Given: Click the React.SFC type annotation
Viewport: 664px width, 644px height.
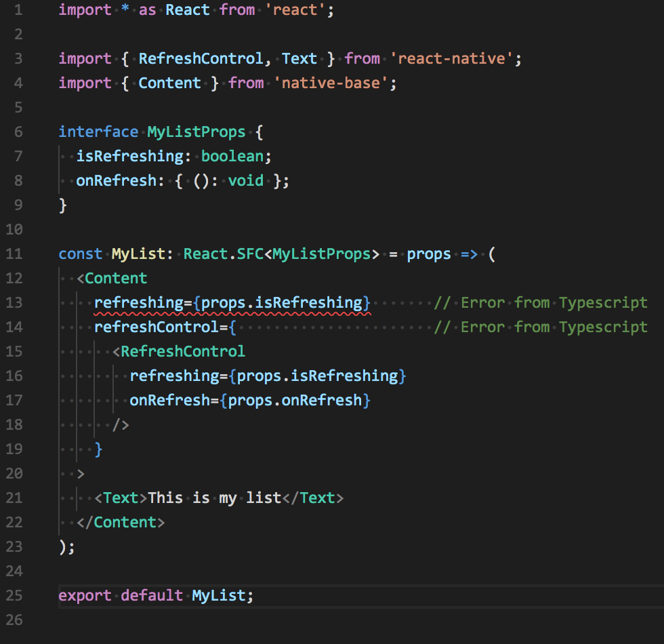Looking at the screenshot, I should click(226, 254).
